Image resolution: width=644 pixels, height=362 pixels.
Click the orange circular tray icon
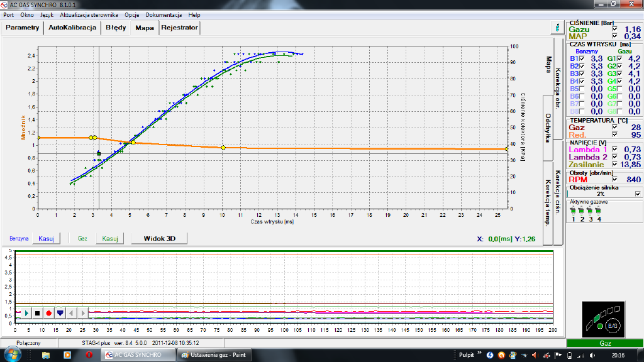[501, 356]
